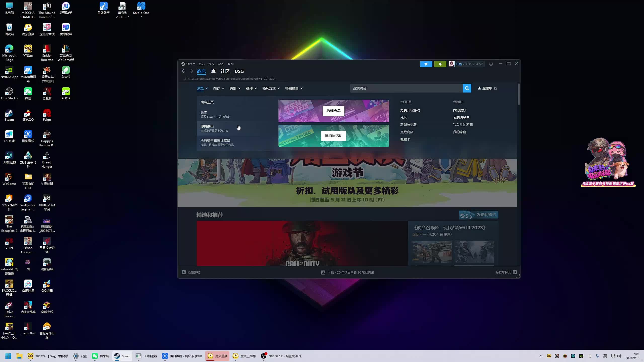Select 即将推出 in the browse menu
The height and width of the screenshot is (362, 644).
236,128
